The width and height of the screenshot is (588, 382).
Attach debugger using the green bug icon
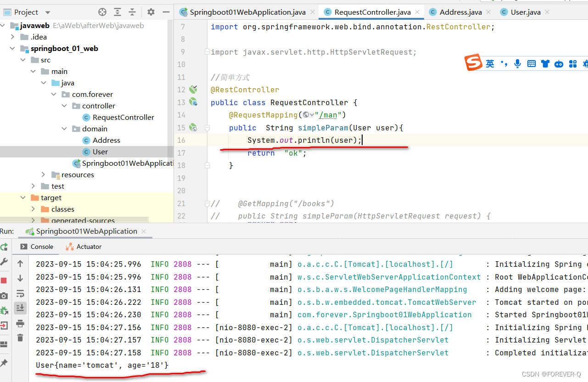(x=4, y=311)
